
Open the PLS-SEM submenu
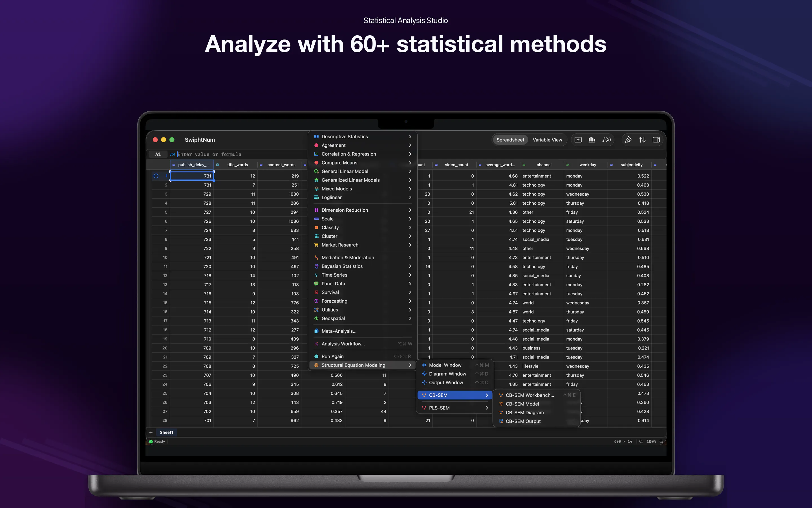(455, 408)
